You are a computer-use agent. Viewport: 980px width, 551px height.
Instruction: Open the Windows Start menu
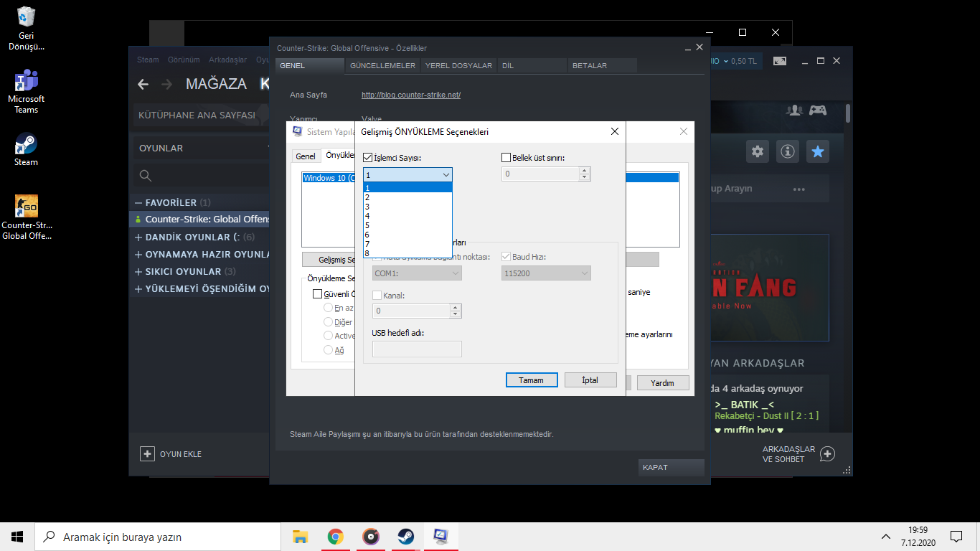pos(17,537)
